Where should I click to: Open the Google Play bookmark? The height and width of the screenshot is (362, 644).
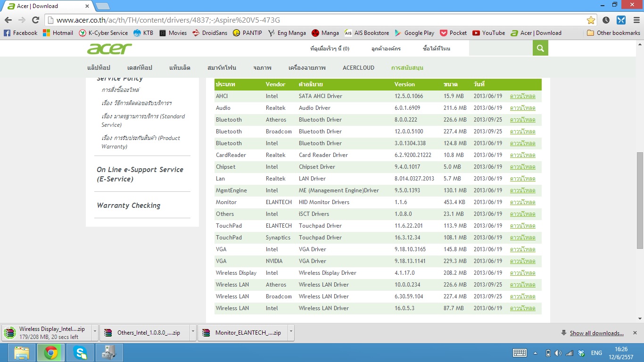pos(414,33)
